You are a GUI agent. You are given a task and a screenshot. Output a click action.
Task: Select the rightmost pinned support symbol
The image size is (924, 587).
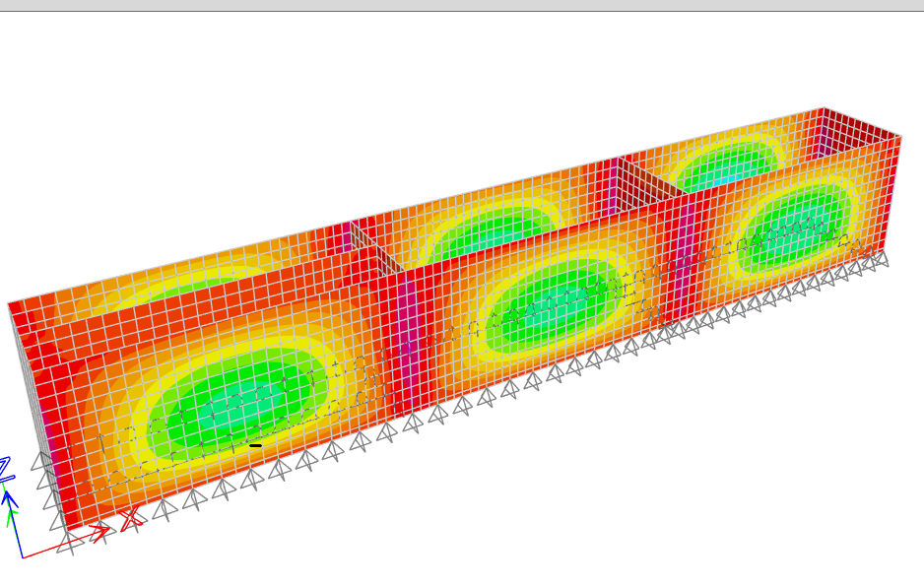point(880,259)
